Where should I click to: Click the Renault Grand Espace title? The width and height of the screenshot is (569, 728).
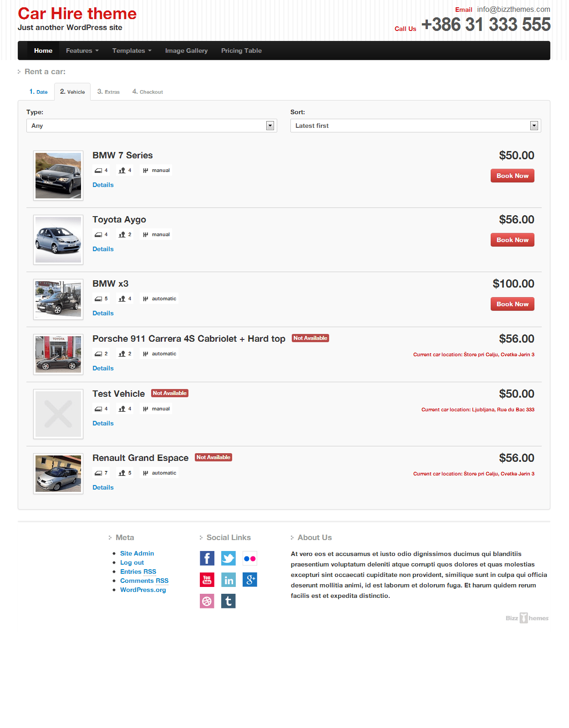pos(141,458)
